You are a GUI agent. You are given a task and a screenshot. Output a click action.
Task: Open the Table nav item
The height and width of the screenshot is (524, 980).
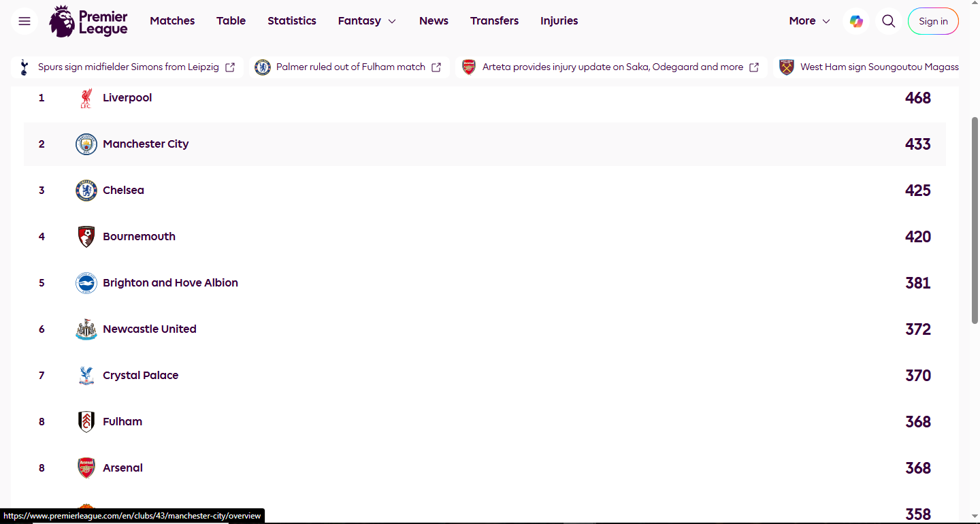point(231,21)
